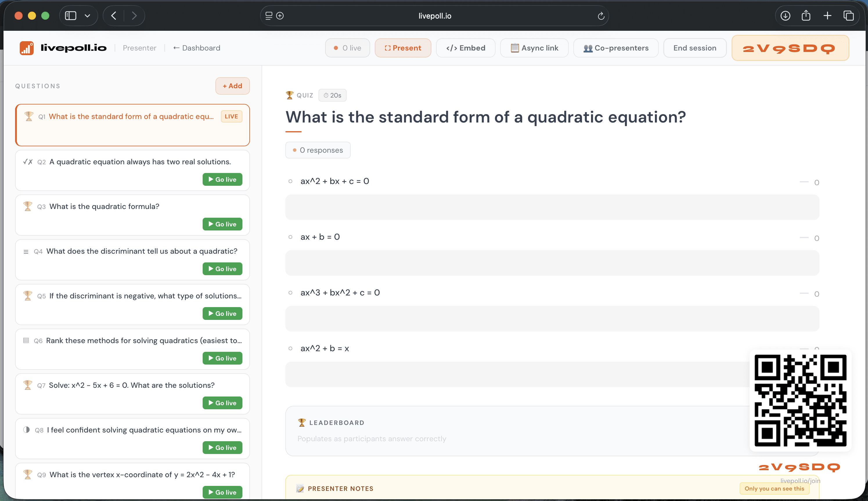Image resolution: width=868 pixels, height=501 pixels.
Task: Click results bar under ax^2 + bx + c = 0
Action: 552,207
